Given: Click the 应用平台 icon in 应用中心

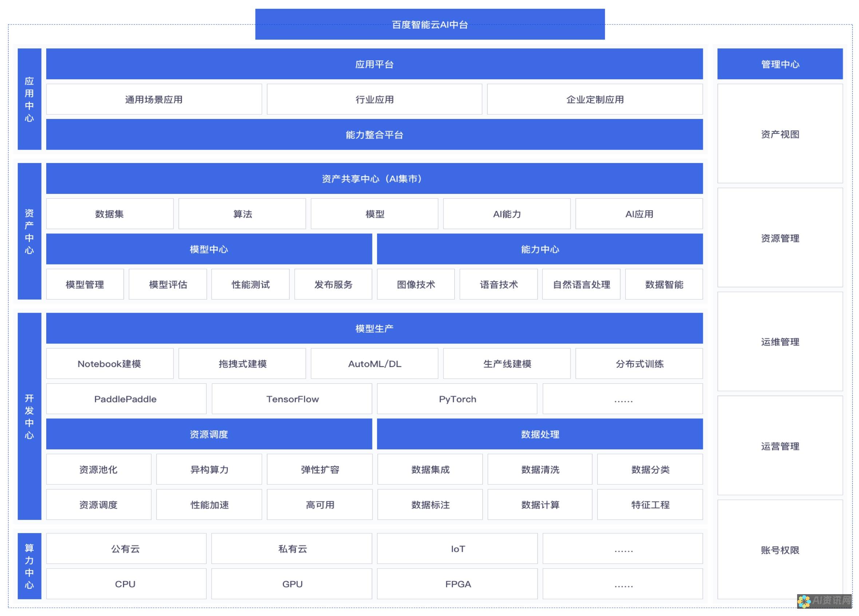Looking at the screenshot, I should coord(373,64).
